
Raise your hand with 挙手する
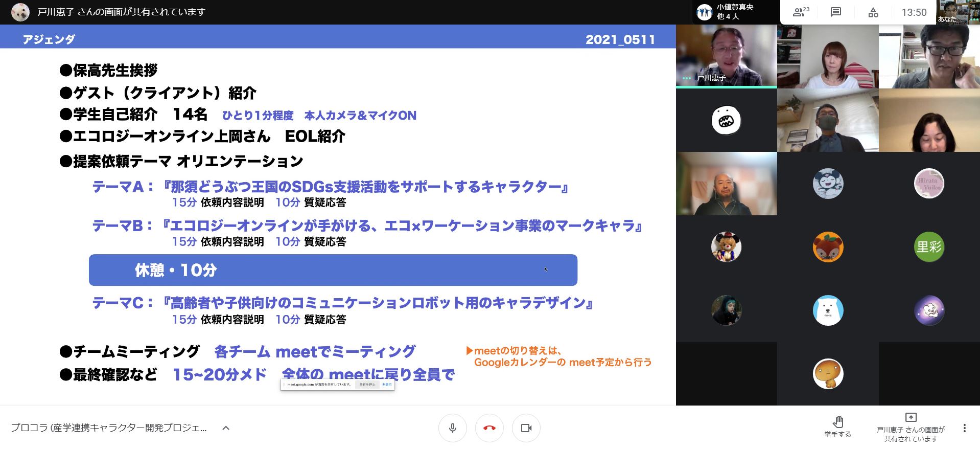(837, 428)
